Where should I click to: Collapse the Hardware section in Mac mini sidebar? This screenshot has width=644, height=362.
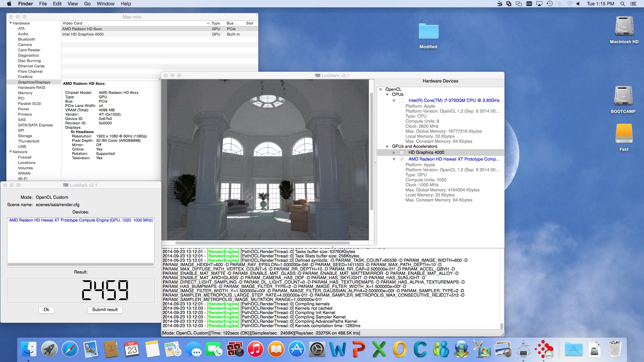(11, 23)
